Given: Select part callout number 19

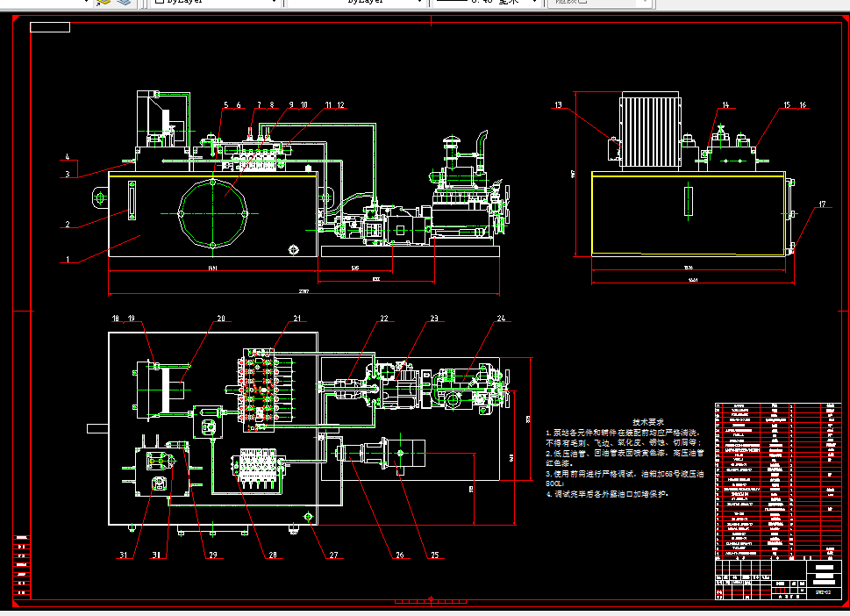Looking at the screenshot, I should coord(132,319).
